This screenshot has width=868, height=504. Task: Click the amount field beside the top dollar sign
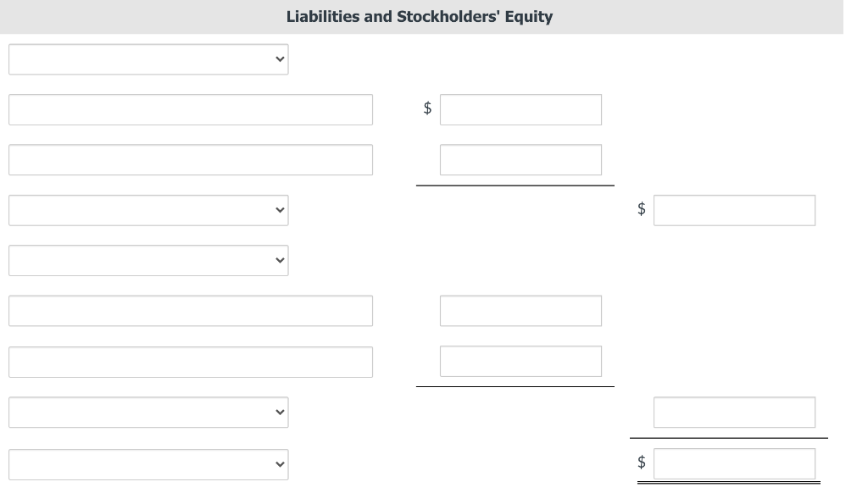(520, 109)
